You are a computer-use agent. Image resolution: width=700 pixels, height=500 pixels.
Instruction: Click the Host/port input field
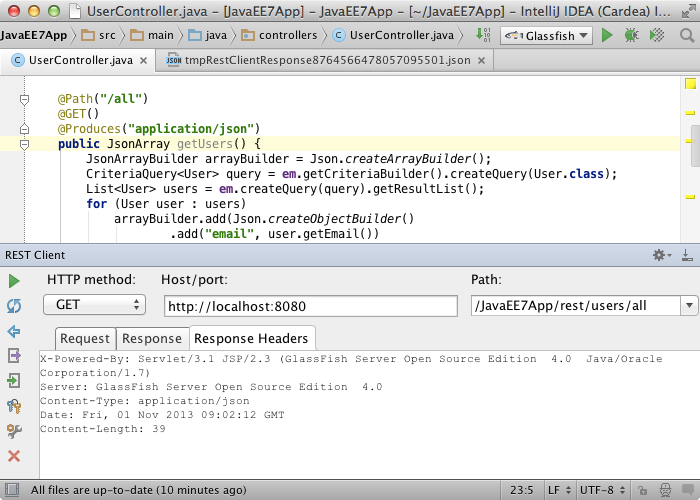point(311,306)
